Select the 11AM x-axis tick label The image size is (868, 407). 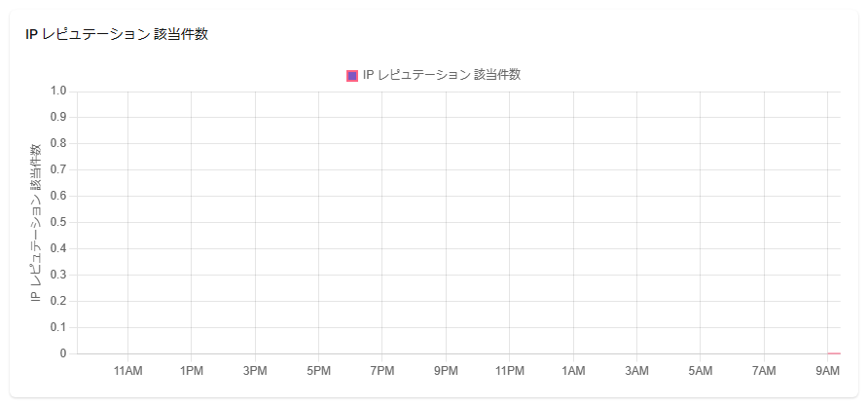[127, 371]
